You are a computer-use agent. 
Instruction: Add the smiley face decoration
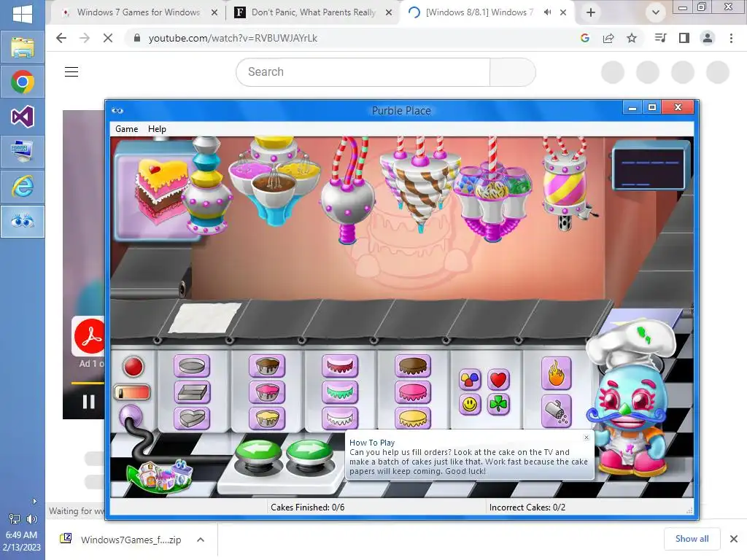pyautogui.click(x=470, y=404)
